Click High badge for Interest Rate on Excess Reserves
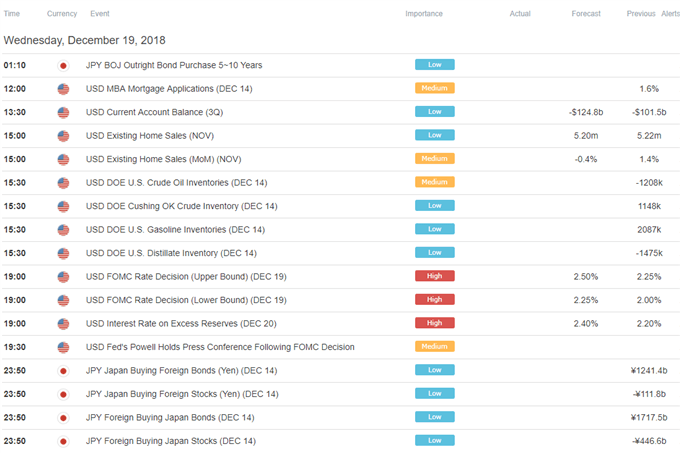 [x=435, y=323]
